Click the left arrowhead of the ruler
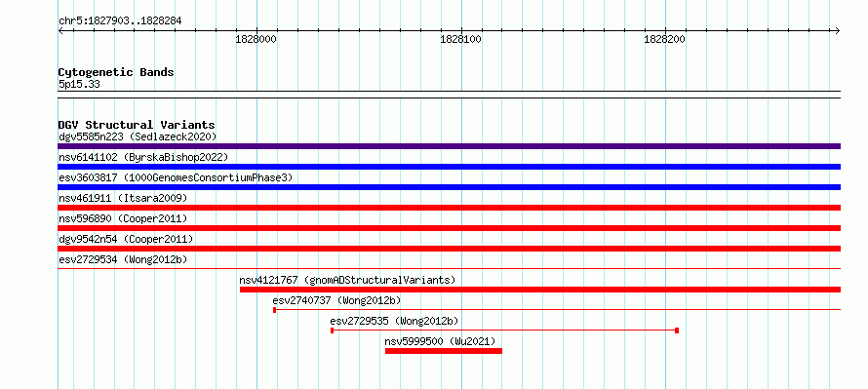This screenshot has width=868, height=389. click(60, 30)
